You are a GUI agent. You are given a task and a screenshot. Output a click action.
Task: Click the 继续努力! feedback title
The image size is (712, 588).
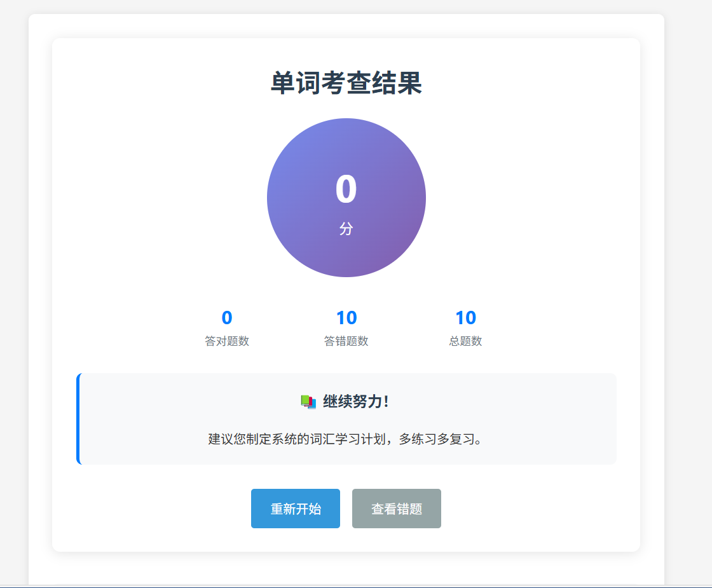355,401
